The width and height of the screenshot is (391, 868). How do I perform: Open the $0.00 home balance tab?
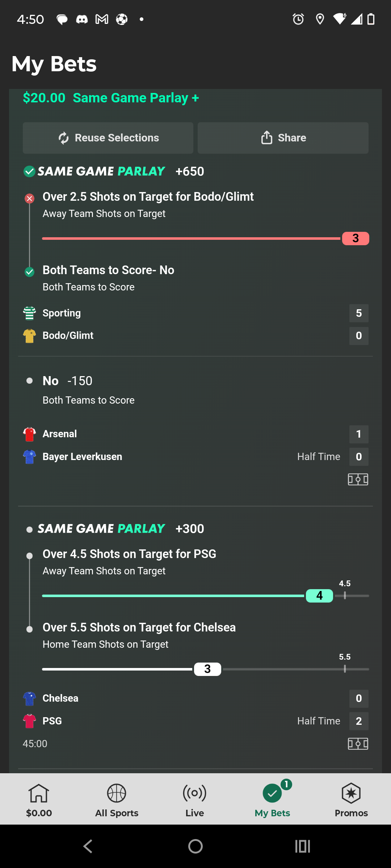pyautogui.click(x=39, y=799)
